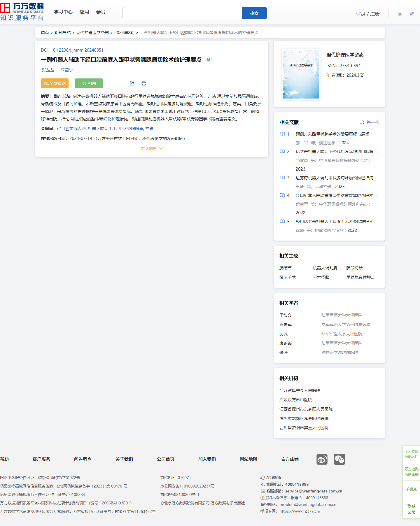Open institution 广东东莞市中医院
The height and width of the screenshot is (526, 420).
tap(296, 400)
